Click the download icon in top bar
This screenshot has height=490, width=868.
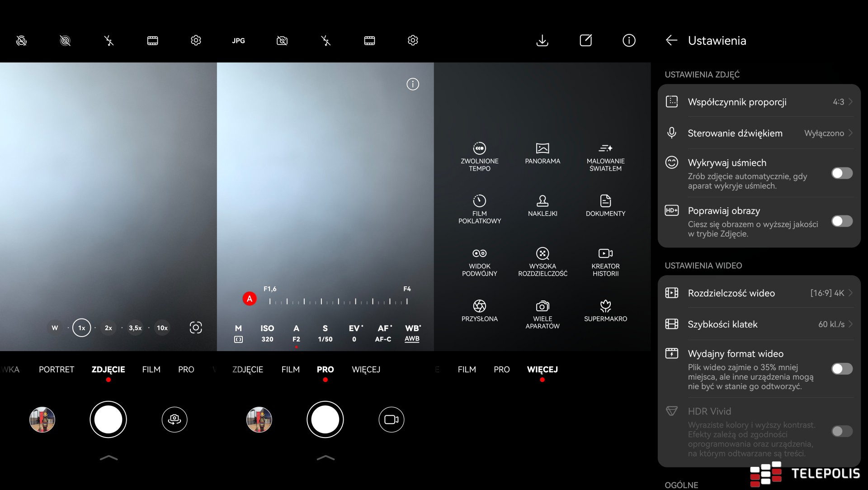coord(542,41)
